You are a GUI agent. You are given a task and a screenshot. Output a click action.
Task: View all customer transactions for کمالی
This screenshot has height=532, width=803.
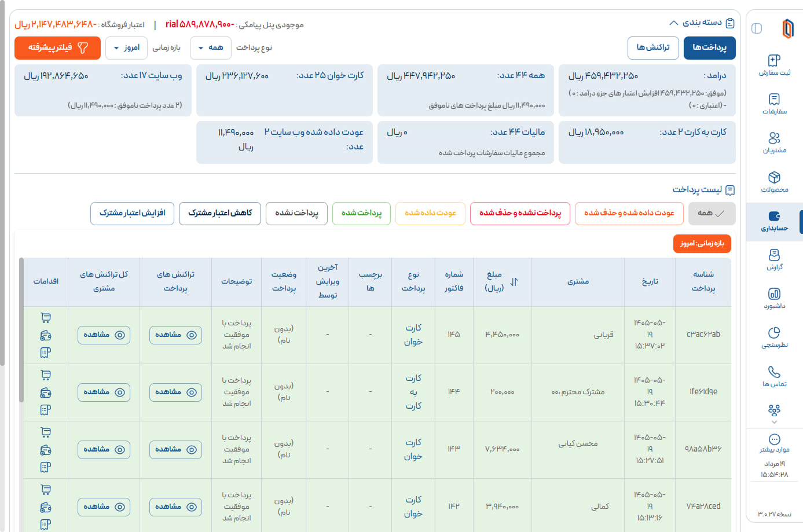tap(104, 507)
